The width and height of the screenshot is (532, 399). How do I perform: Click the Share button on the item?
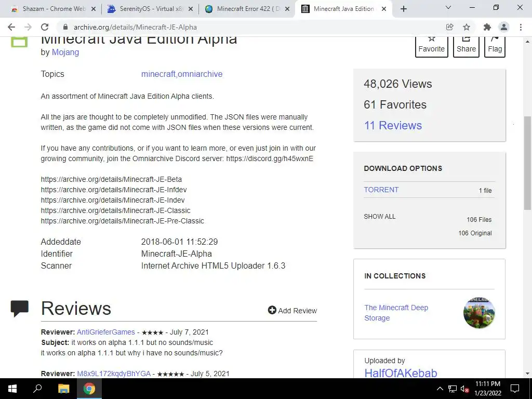(x=466, y=46)
